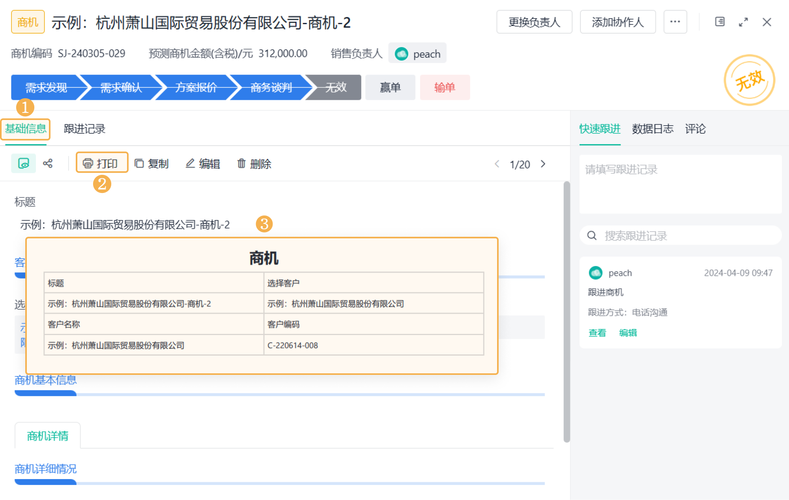Mark the opportunity as 输单

point(445,88)
